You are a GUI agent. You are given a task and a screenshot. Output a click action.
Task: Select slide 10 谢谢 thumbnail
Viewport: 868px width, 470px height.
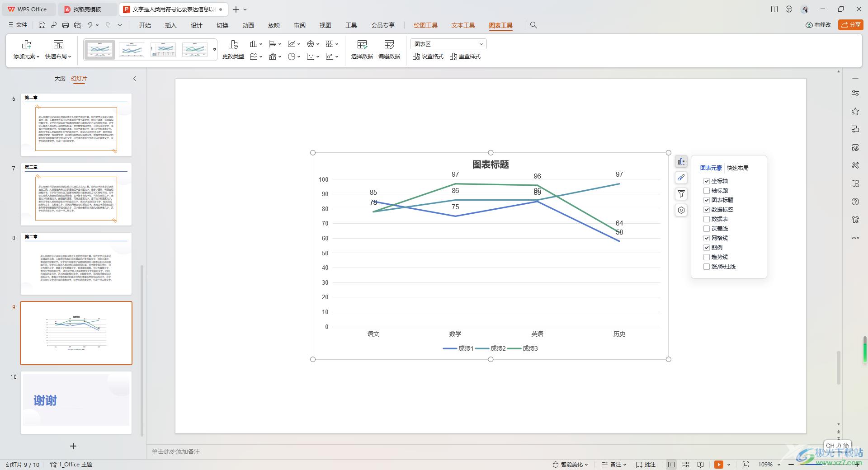pyautogui.click(x=76, y=403)
